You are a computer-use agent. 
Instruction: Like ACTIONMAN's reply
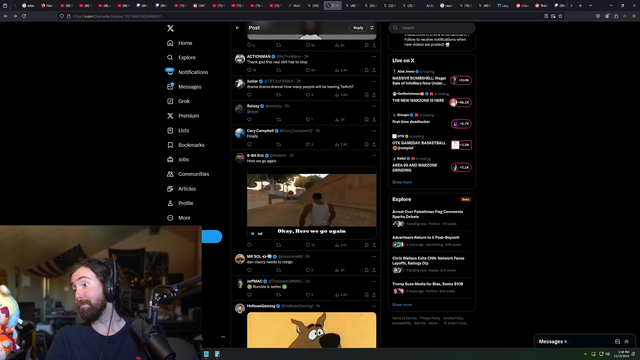[308, 70]
